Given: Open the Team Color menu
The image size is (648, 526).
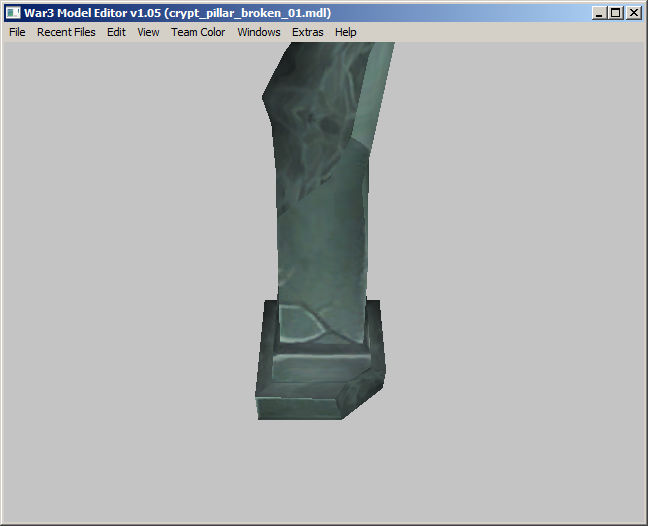Looking at the screenshot, I should (x=198, y=32).
